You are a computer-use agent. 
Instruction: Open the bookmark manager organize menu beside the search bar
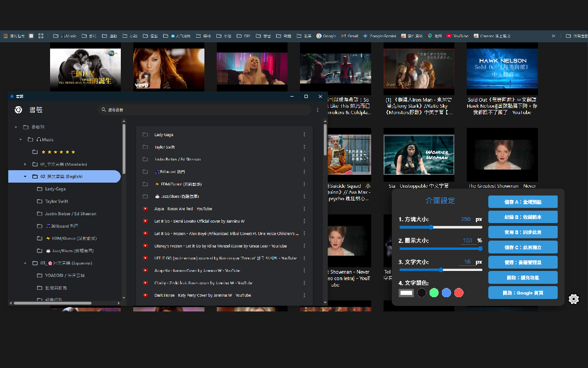tap(317, 110)
